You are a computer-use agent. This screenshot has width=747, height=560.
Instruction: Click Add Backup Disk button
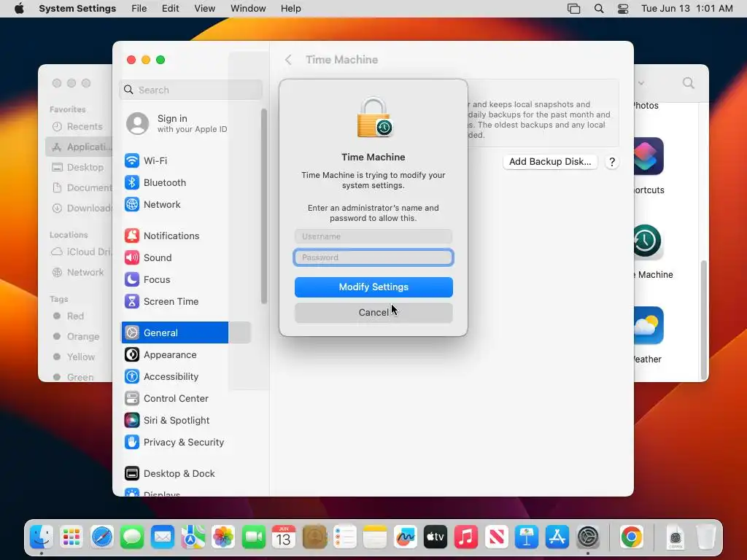550,162
